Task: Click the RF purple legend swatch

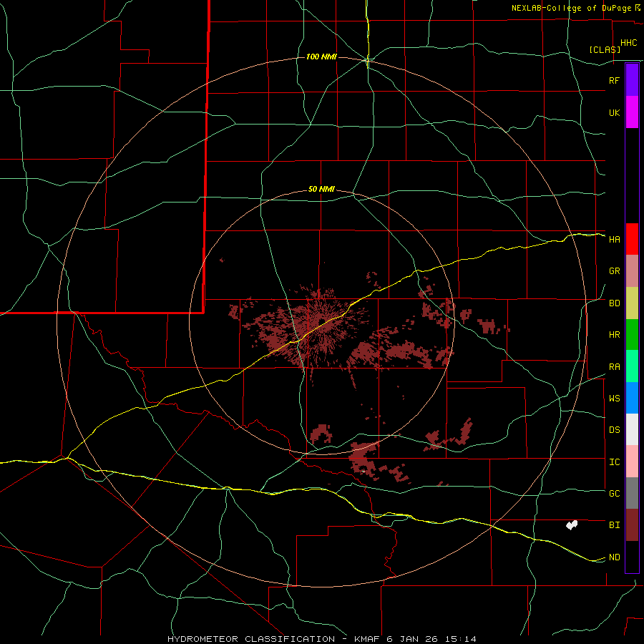Action: pyautogui.click(x=632, y=80)
